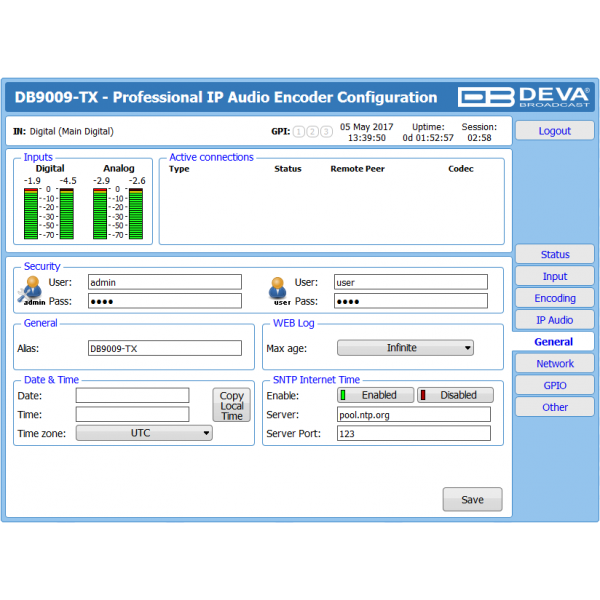Click the date text 05 May 2017
Screen dimensions: 600x600
(367, 127)
